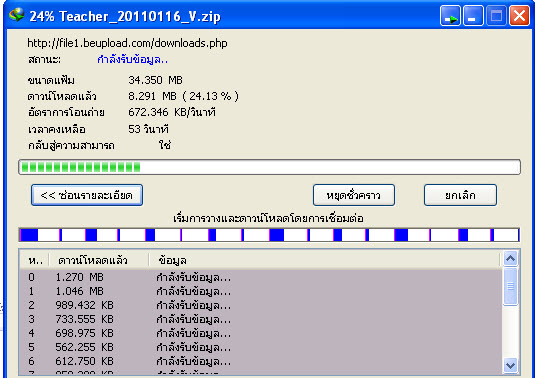
Task: Click the 'สถานะ:' status label
Action: [44, 60]
